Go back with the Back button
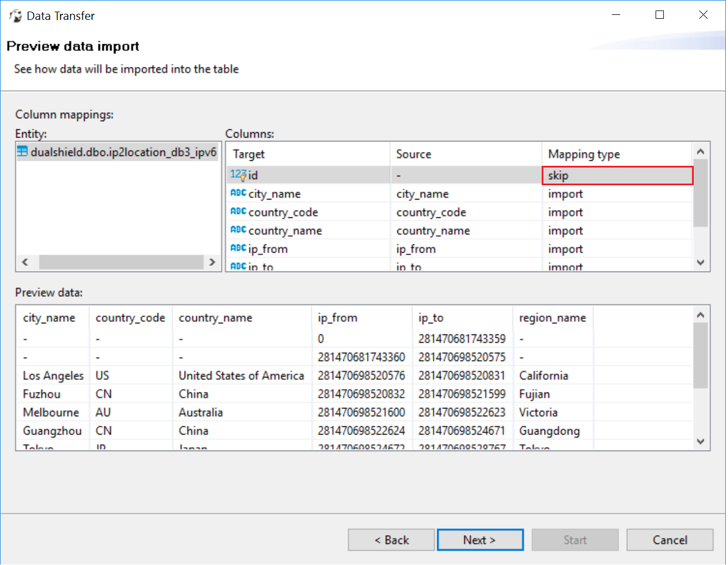728x565 pixels. point(391,540)
